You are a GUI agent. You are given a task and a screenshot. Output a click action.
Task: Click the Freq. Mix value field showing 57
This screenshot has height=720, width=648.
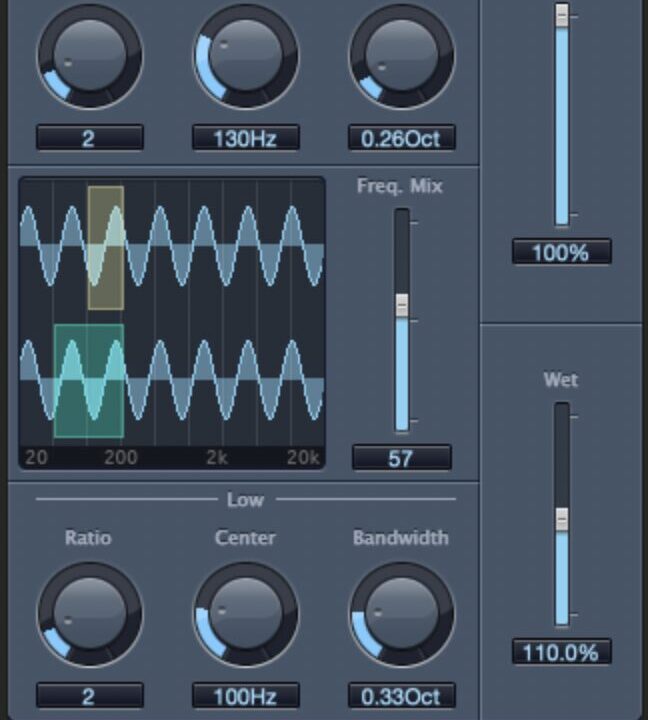(402, 458)
